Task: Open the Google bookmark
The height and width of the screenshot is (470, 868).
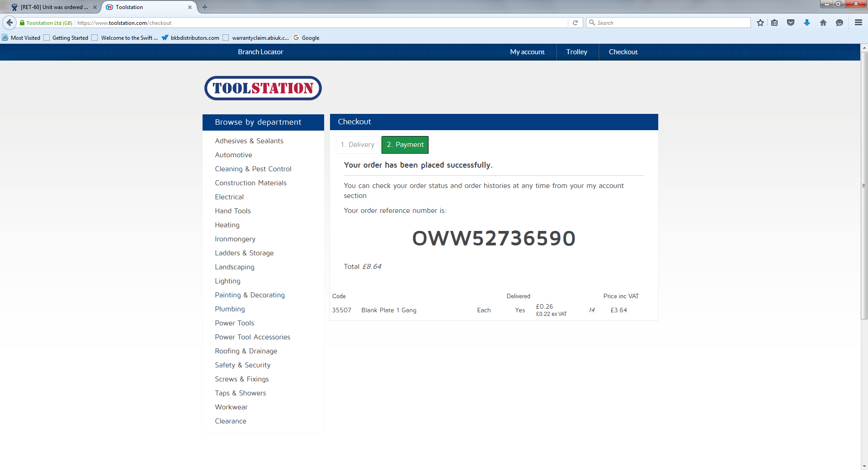Action: 307,38
